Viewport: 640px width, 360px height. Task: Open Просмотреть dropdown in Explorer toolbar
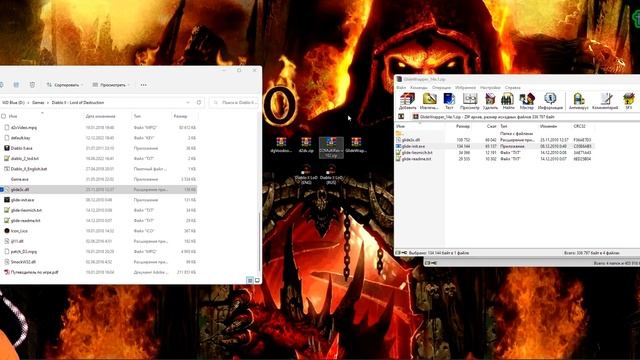pyautogui.click(x=111, y=85)
